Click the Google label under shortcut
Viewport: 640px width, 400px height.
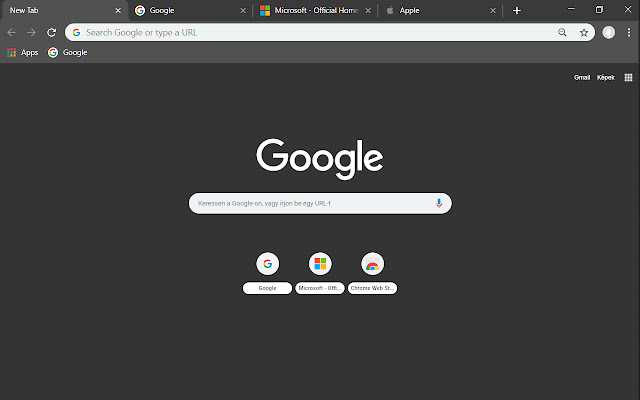[267, 288]
